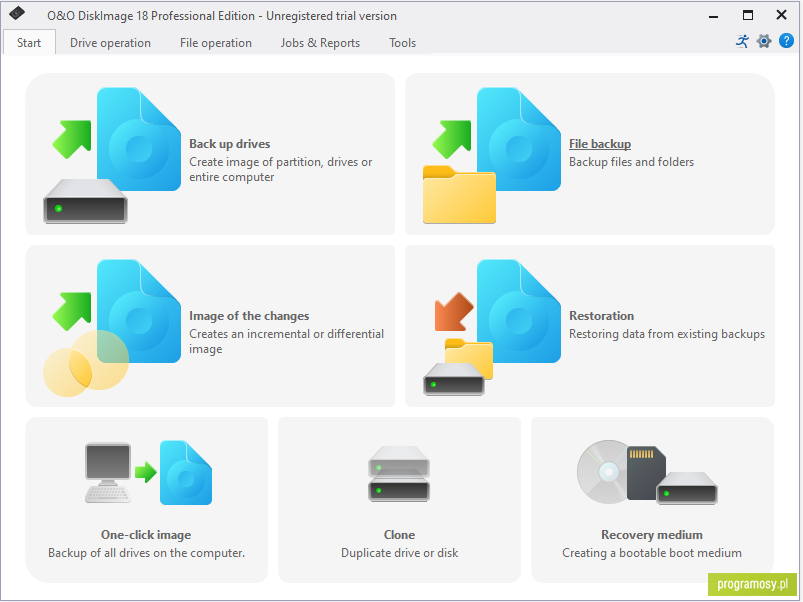The image size is (803, 602).
Task: Select the Image of the changes icon
Action: pyautogui.click(x=112, y=328)
